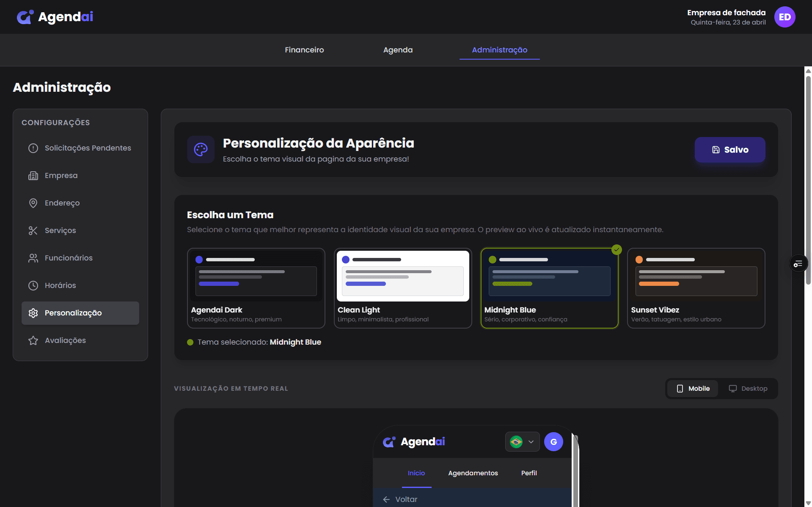Click the floppy disk icon in Salvo button

click(716, 150)
